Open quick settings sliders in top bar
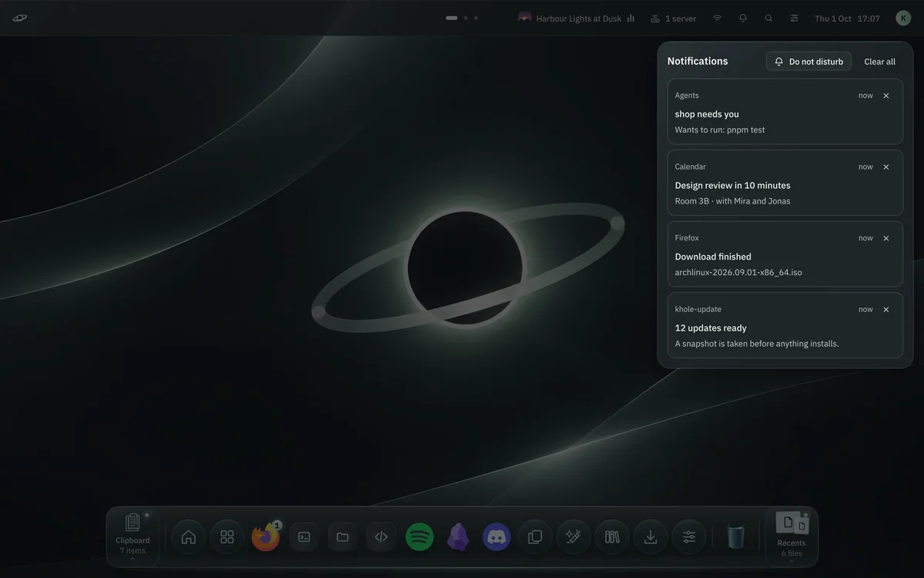This screenshot has width=924, height=578. [794, 18]
